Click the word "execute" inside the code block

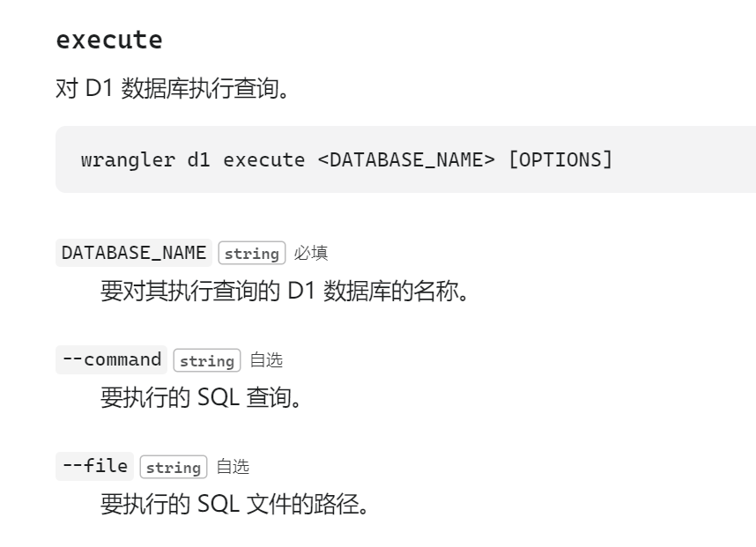tap(264, 160)
